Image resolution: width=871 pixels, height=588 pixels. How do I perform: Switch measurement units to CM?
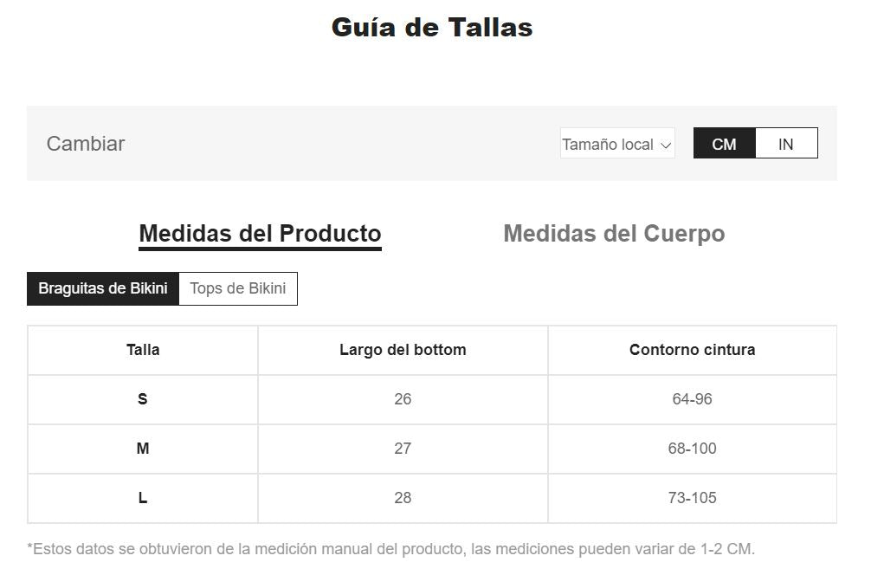tap(725, 144)
